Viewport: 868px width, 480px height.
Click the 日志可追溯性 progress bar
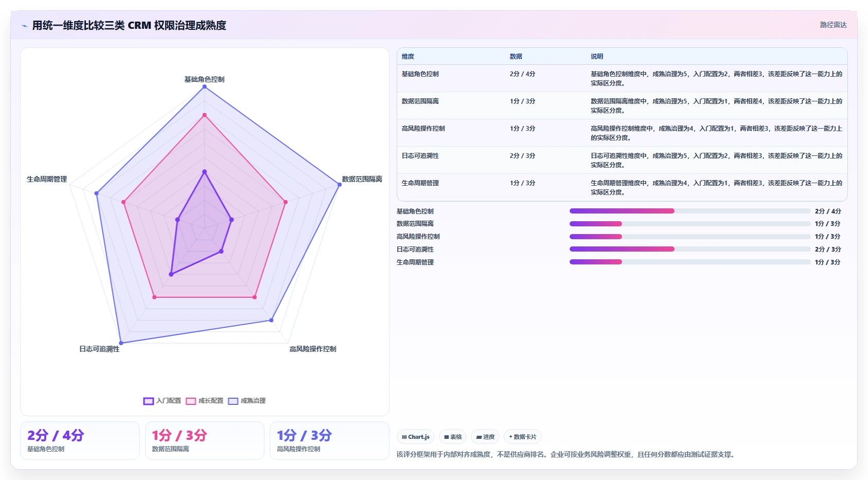(x=690, y=249)
